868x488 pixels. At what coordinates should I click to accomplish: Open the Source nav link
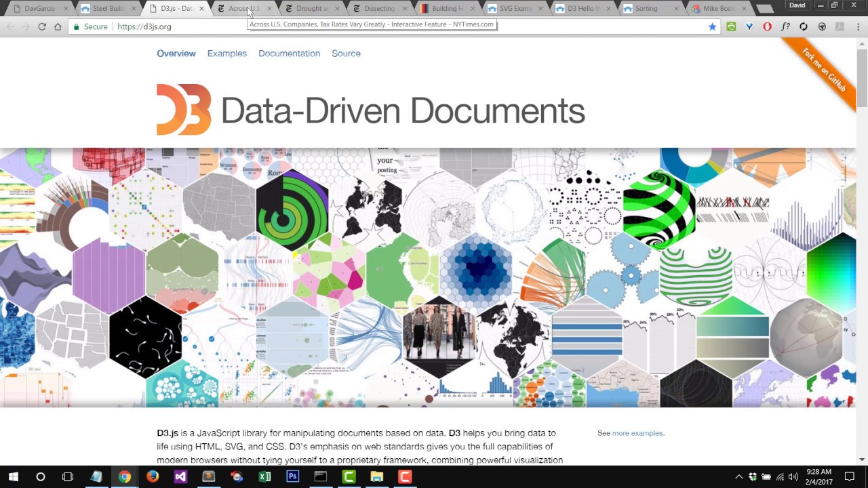[346, 54]
